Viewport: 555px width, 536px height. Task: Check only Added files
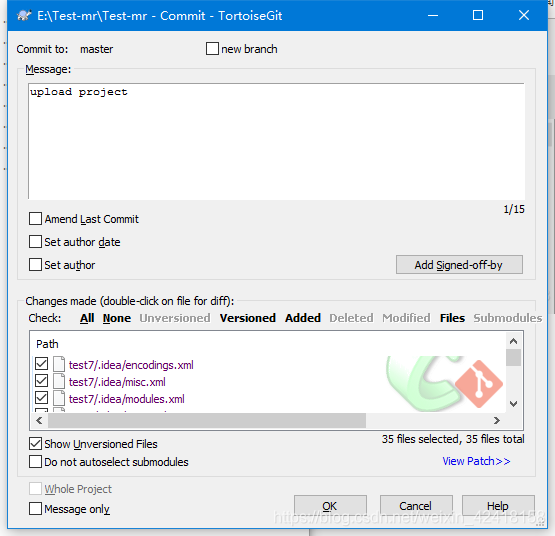click(303, 318)
